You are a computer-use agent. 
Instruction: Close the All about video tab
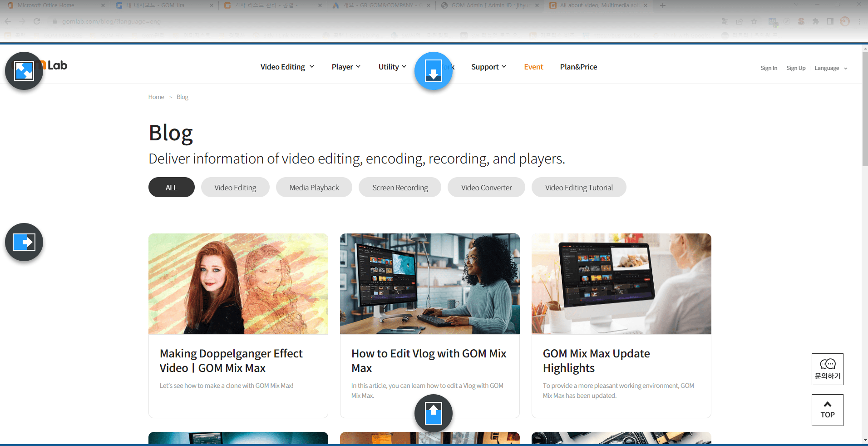(646, 5)
